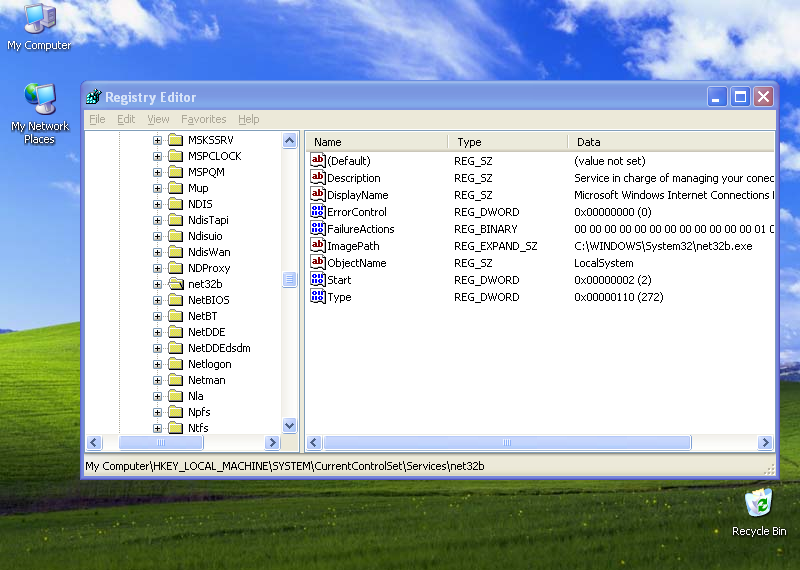Viewport: 800px width, 570px height.
Task: Click the NetBIOS folder icon
Action: (176, 300)
